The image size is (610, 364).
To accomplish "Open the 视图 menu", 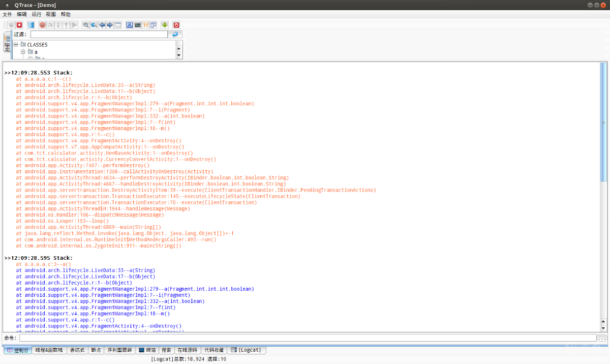I will pos(51,14).
